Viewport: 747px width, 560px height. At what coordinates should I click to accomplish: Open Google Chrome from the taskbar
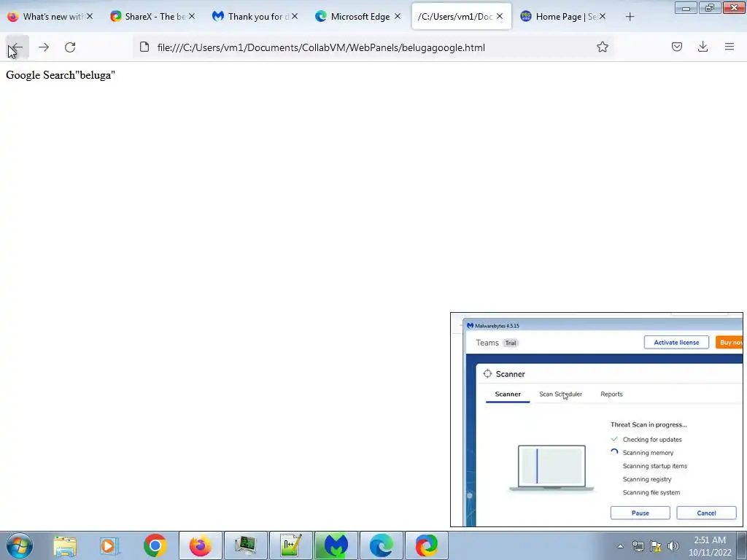coord(155,545)
